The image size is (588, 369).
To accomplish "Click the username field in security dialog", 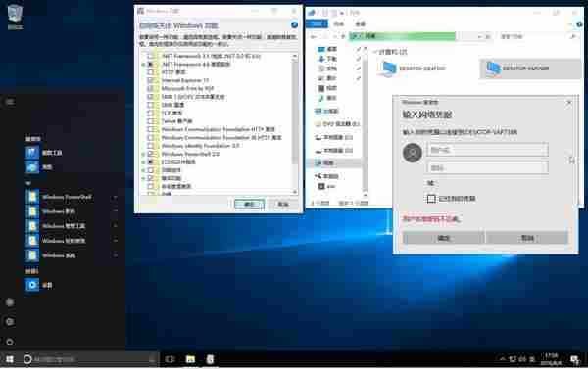I will coord(487,150).
